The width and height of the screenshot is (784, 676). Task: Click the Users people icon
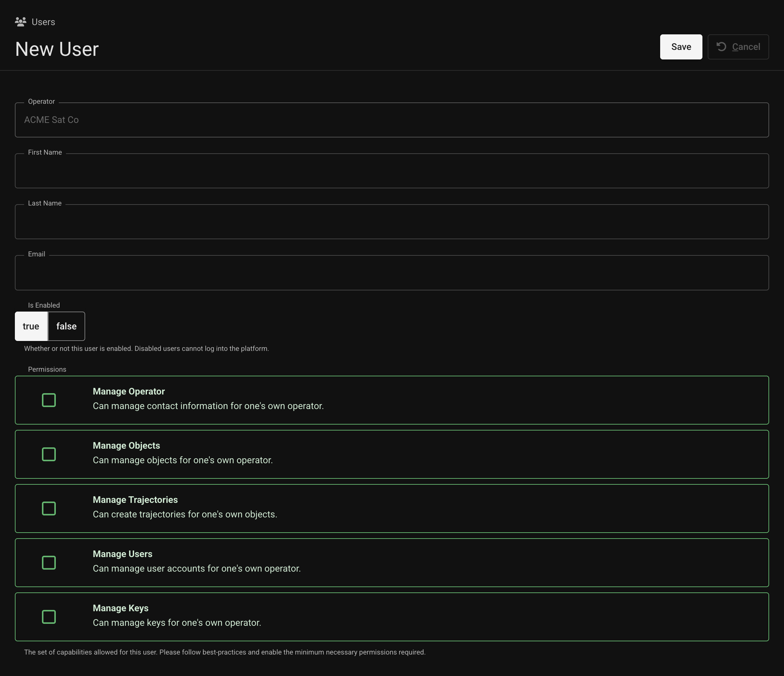click(20, 22)
